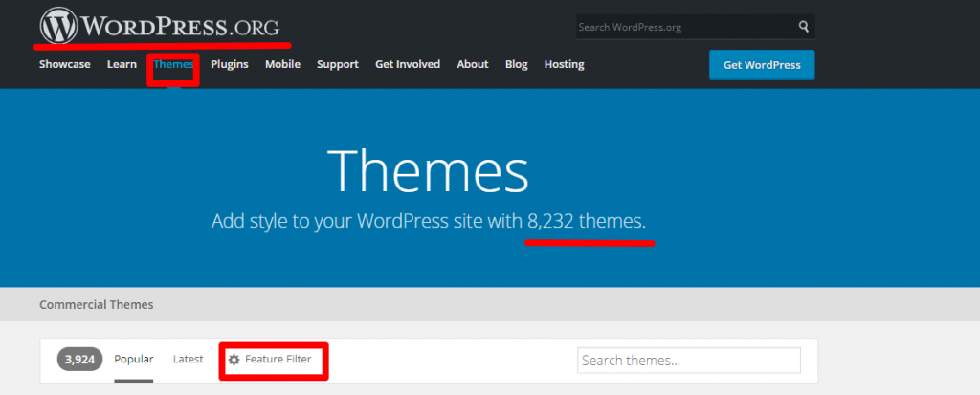Select Themes in the navigation bar

pos(173,64)
